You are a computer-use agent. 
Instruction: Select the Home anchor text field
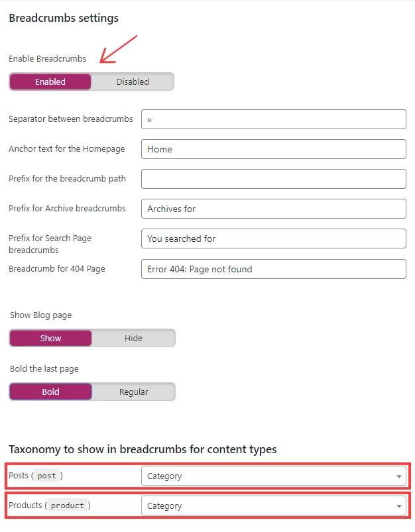point(272,149)
